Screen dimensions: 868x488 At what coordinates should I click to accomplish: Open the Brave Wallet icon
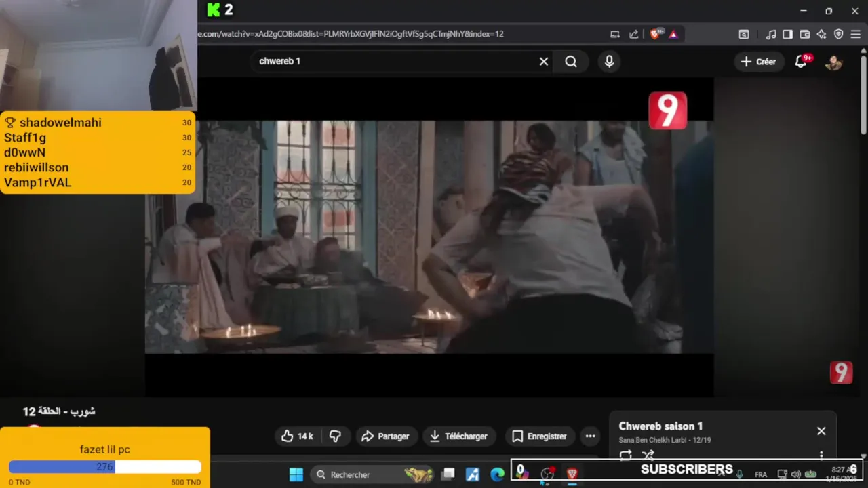tap(805, 34)
